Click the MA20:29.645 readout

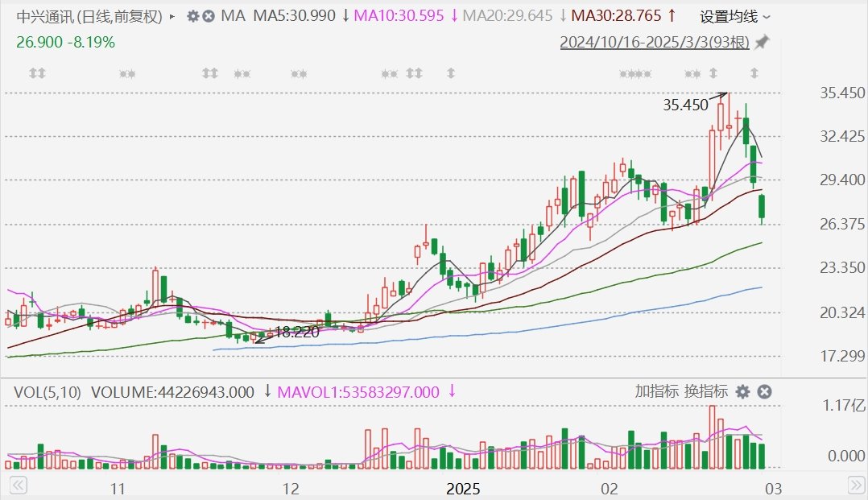[x=507, y=16]
